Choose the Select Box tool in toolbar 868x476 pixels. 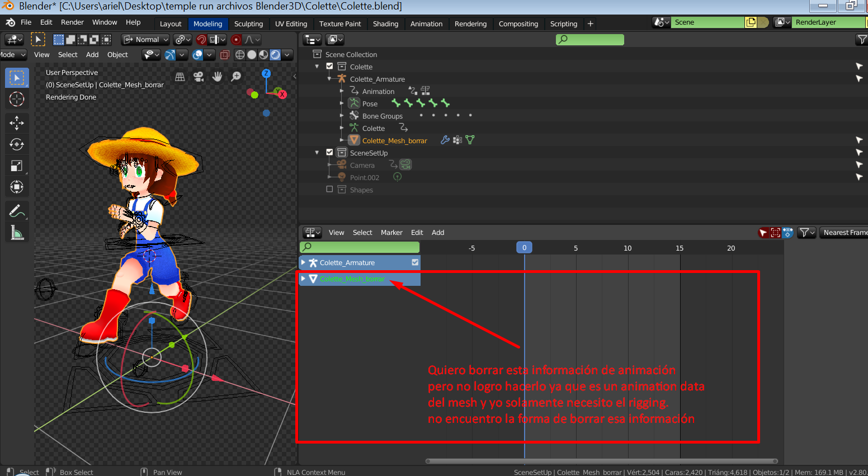[x=17, y=78]
